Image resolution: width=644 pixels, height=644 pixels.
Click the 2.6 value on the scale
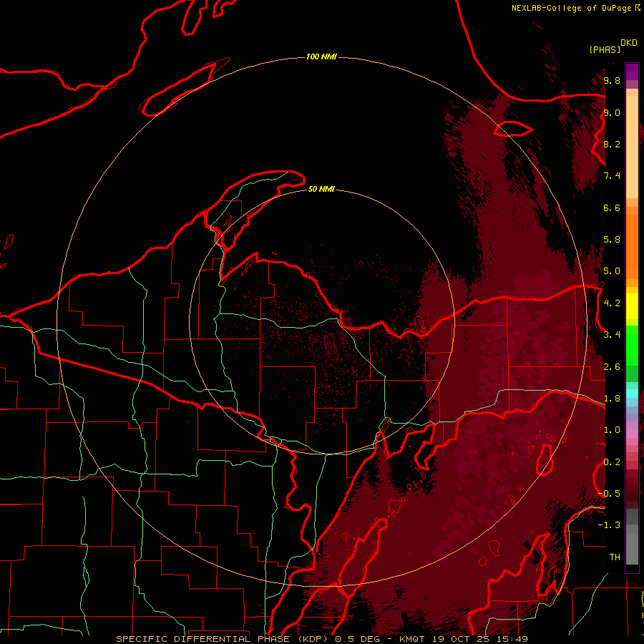(612, 367)
